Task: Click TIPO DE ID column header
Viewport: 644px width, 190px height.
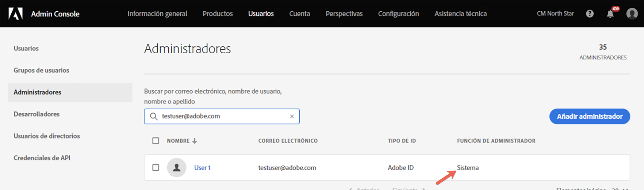Action: pos(402,141)
